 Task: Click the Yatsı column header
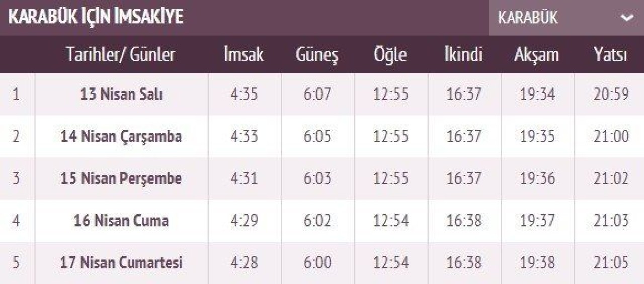tap(610, 55)
